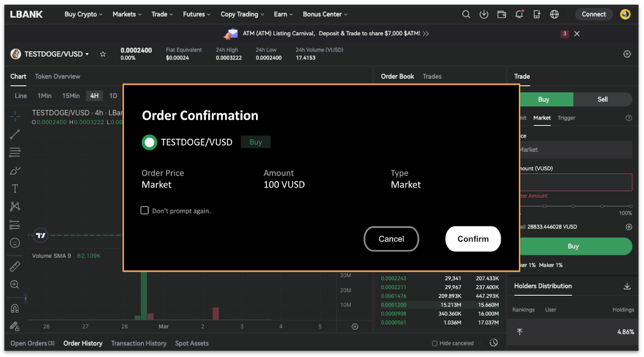644x357 pixels.
Task: Click the Connect button
Action: pyautogui.click(x=594, y=15)
